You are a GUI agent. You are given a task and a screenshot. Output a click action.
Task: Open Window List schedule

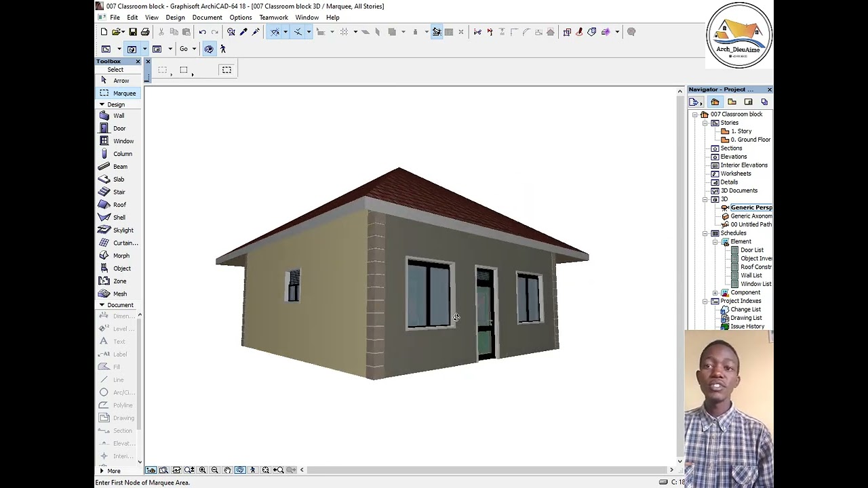[x=751, y=284]
